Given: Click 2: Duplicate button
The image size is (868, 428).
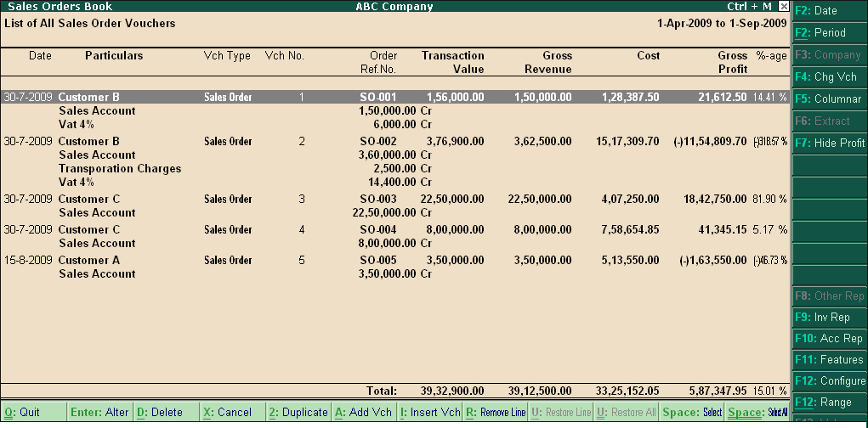Looking at the screenshot, I should [298, 412].
